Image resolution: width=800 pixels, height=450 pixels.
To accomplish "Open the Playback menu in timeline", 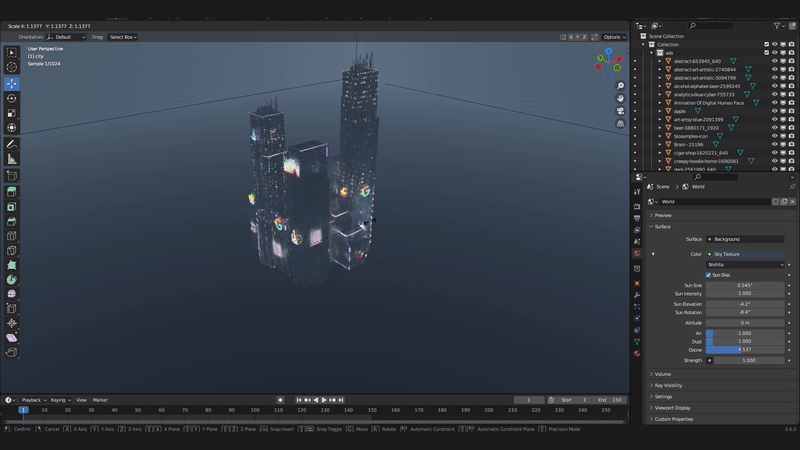I will click(34, 400).
